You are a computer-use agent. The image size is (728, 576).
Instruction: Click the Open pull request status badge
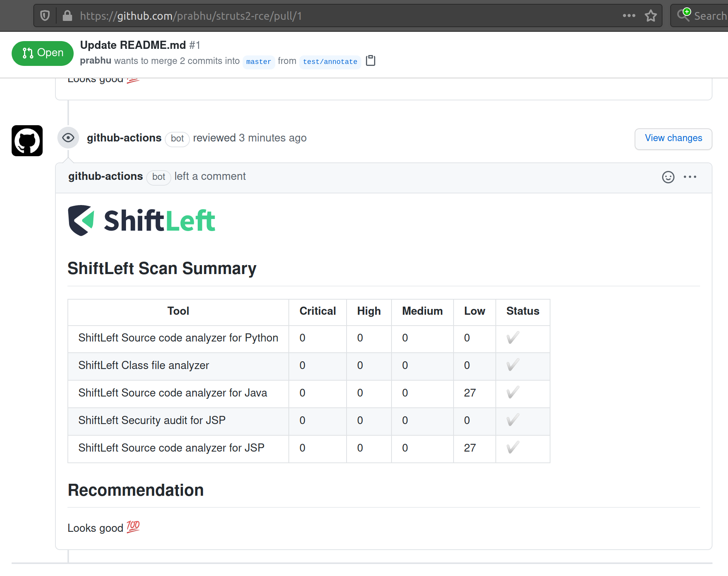pyautogui.click(x=43, y=53)
